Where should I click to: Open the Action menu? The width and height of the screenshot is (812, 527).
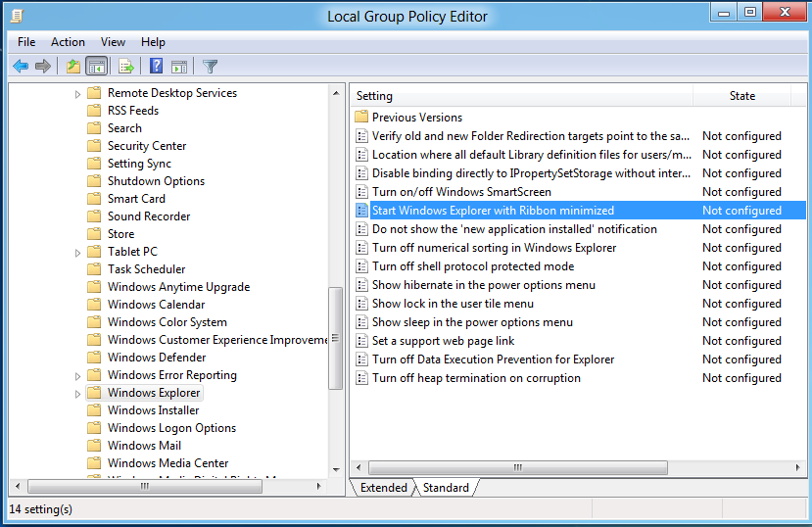(68, 42)
